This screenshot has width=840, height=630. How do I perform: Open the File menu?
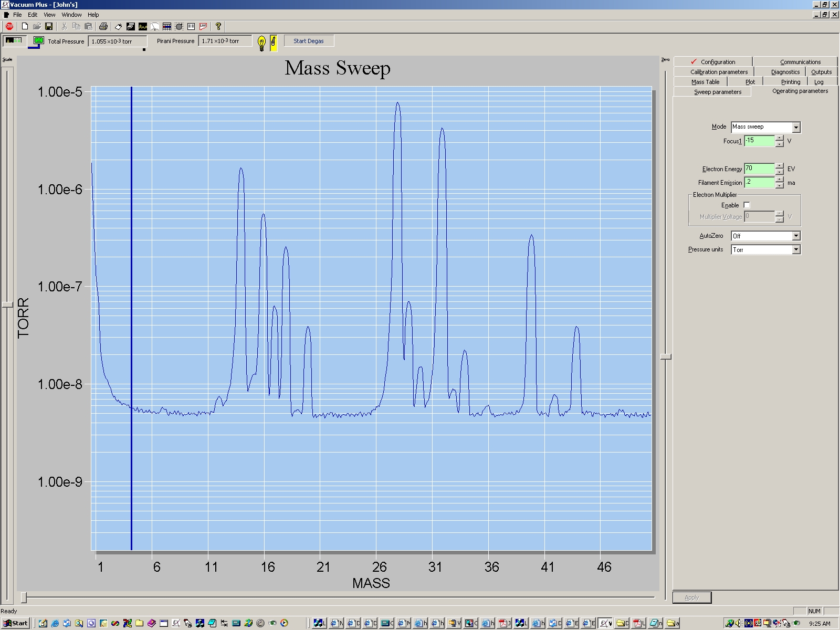[x=17, y=15]
